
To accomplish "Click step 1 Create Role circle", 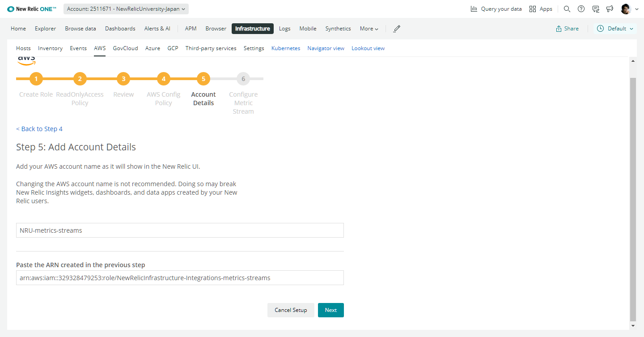I will coord(36,79).
